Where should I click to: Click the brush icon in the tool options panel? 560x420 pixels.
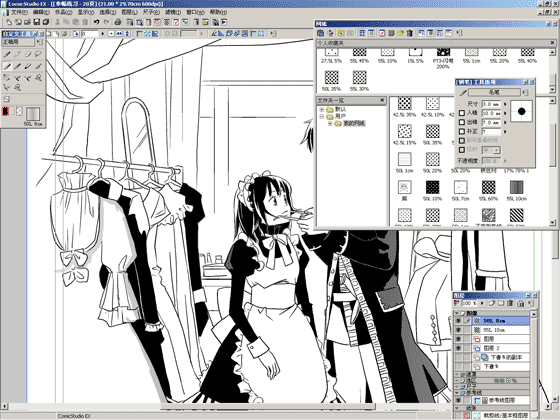click(x=463, y=93)
